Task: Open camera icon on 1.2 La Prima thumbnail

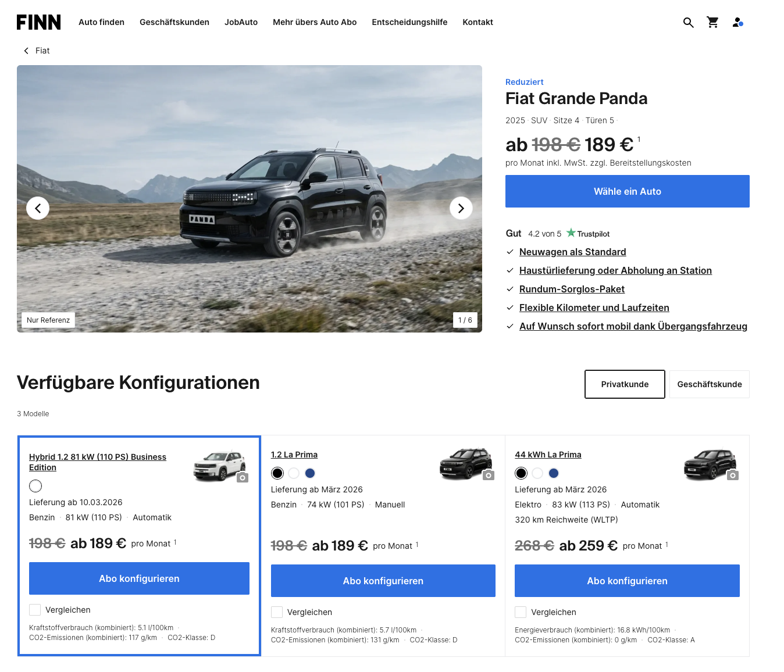Action: click(489, 476)
